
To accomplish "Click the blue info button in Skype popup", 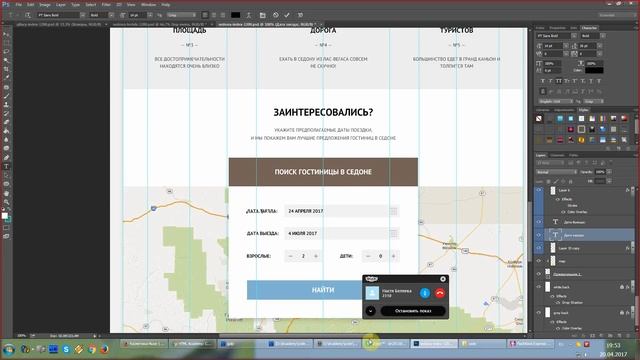I will pos(425,293).
